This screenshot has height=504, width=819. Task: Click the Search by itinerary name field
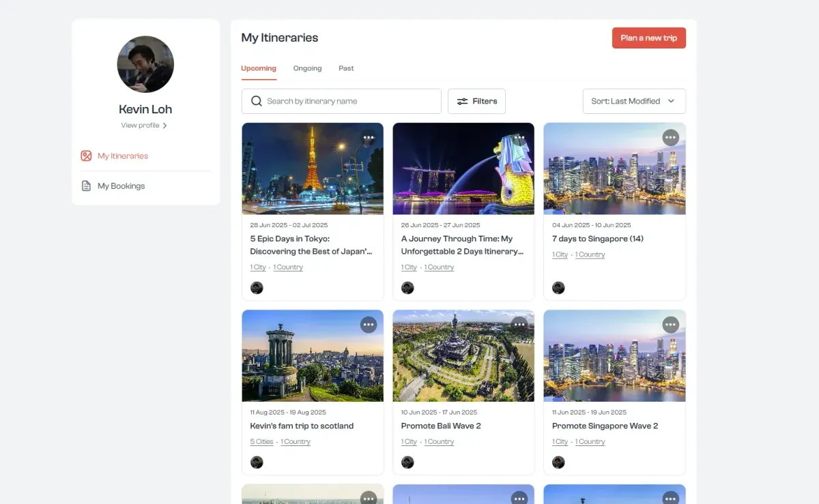pos(341,101)
